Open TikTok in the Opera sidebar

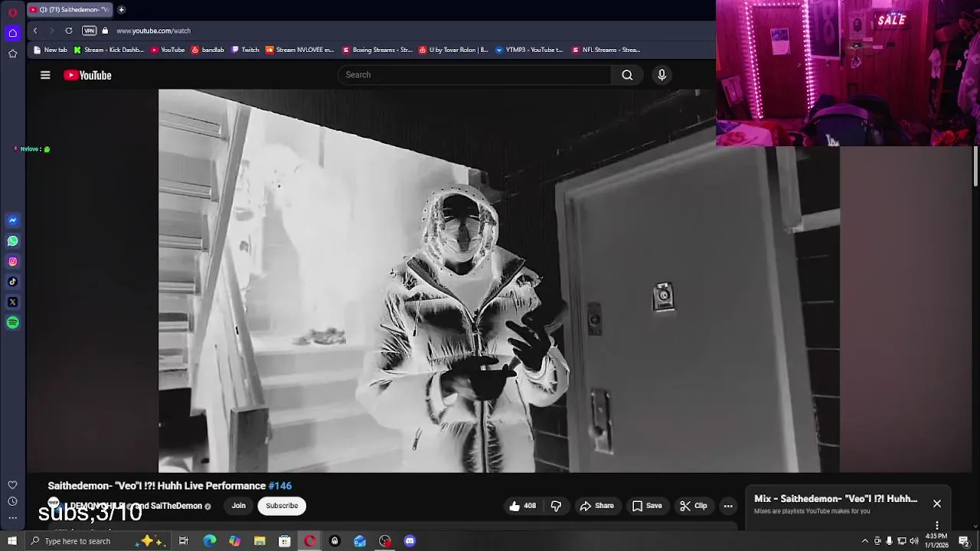coord(12,282)
